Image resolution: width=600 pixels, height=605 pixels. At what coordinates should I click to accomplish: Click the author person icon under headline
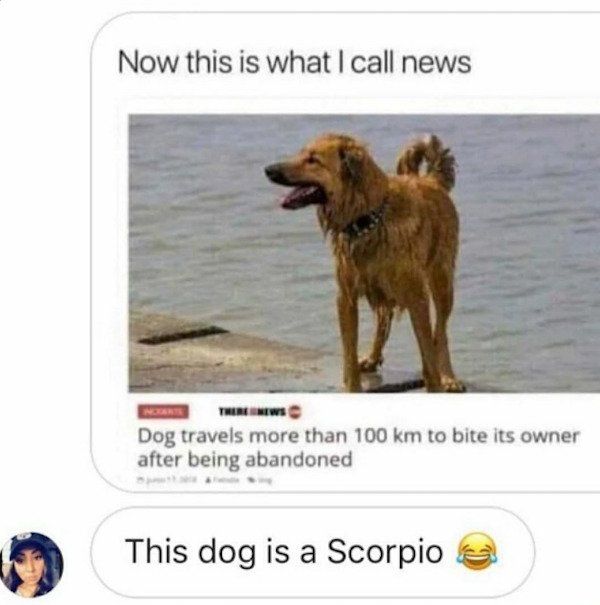click(209, 480)
